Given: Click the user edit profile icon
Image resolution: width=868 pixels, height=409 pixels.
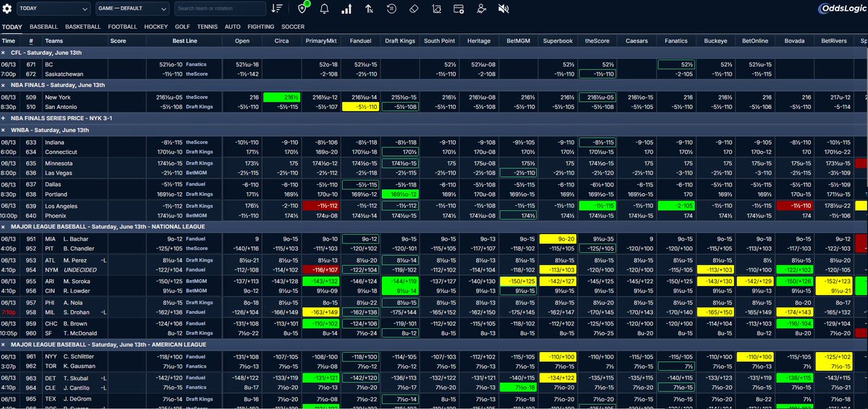Looking at the screenshot, I should 481,9.
